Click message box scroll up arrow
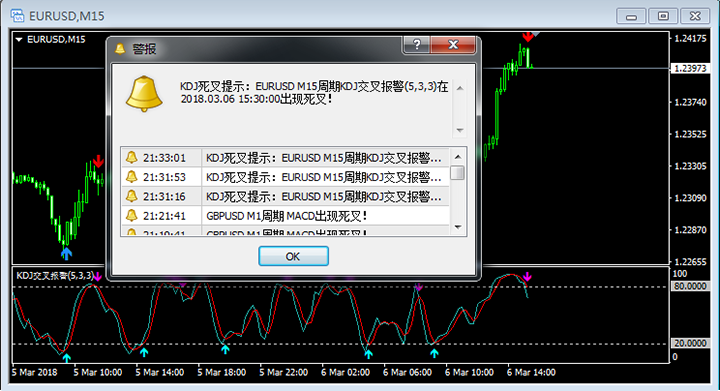Viewport: 720px width, 391px height. [460, 88]
